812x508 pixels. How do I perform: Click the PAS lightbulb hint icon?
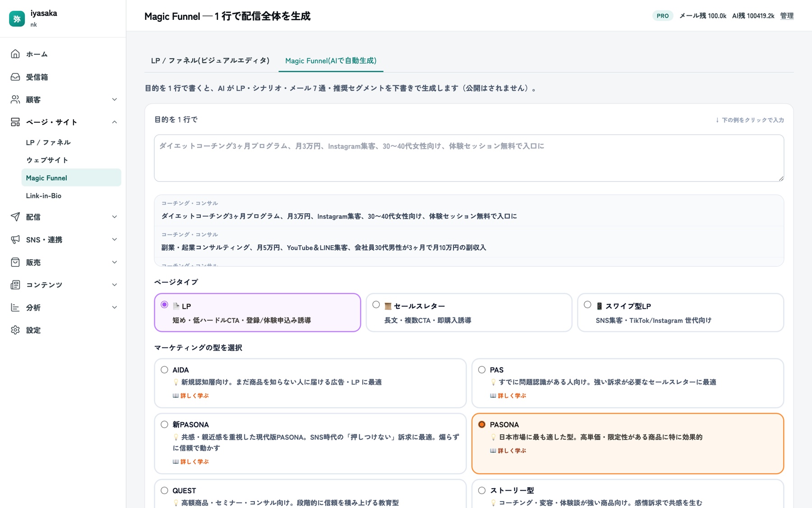point(494,382)
